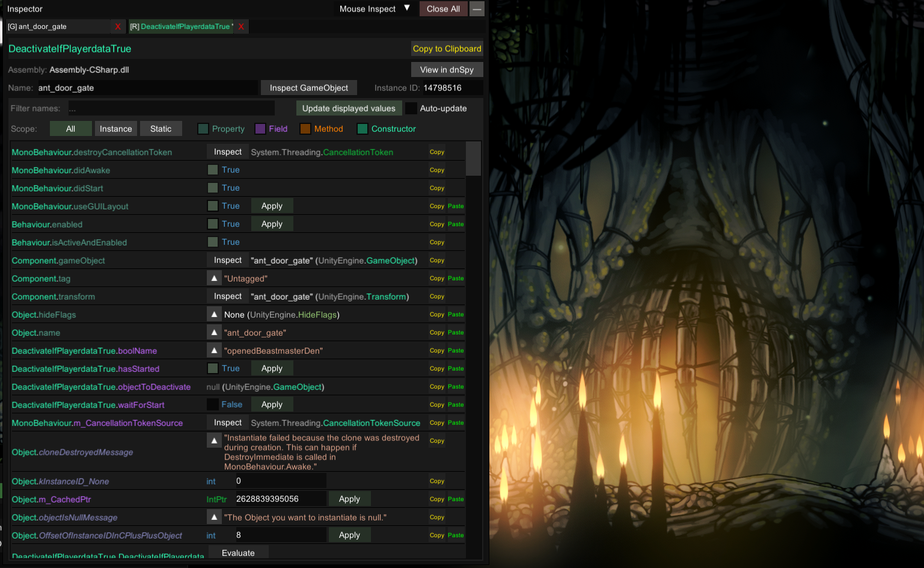Toggle the Method filter color box

point(305,129)
